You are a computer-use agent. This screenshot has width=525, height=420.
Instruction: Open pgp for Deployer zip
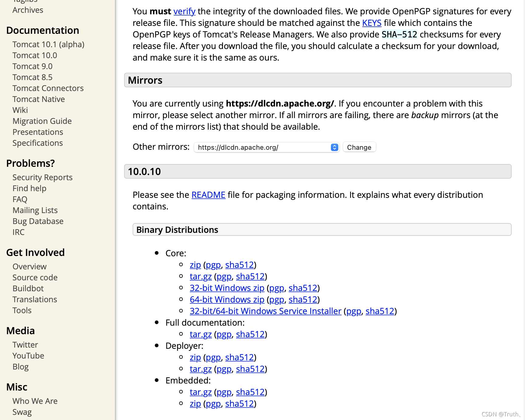tap(213, 357)
